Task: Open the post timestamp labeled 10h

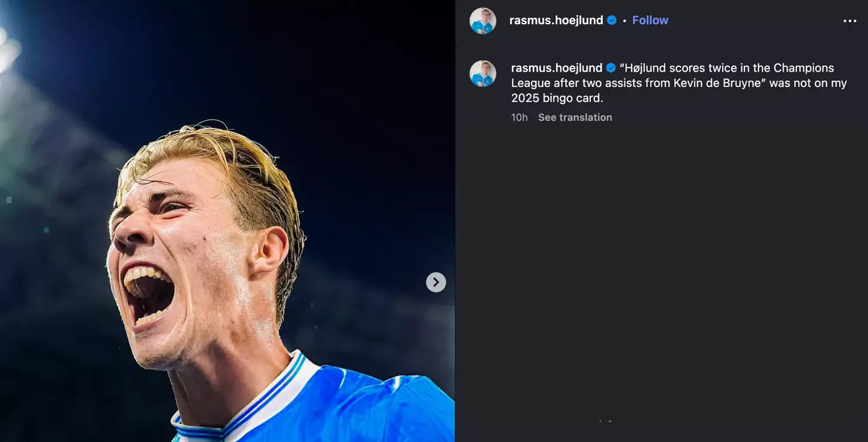Action: point(519,117)
